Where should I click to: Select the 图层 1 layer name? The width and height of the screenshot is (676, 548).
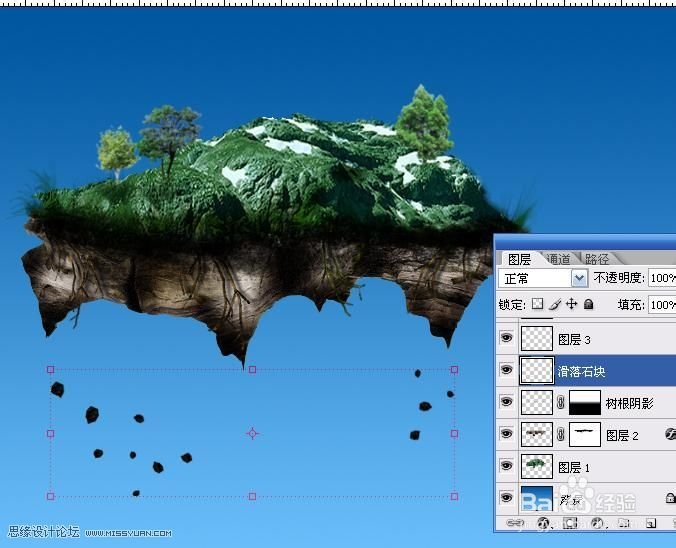click(574, 467)
